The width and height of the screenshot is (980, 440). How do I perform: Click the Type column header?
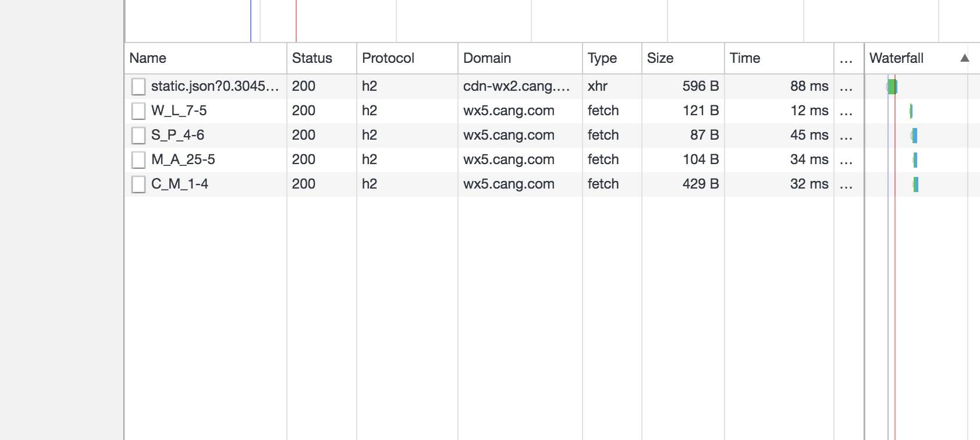pyautogui.click(x=602, y=58)
